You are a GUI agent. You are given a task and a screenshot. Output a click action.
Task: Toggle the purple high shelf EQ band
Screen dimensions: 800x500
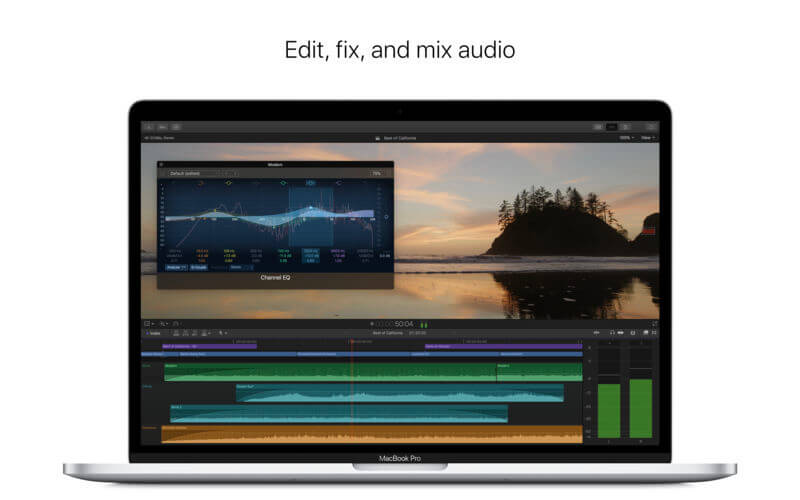338,183
